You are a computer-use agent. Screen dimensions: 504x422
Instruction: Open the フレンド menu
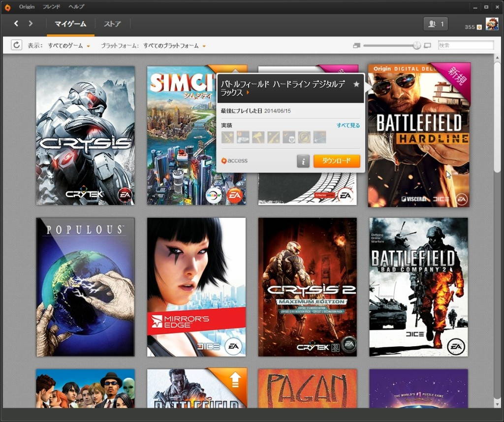[51, 7]
